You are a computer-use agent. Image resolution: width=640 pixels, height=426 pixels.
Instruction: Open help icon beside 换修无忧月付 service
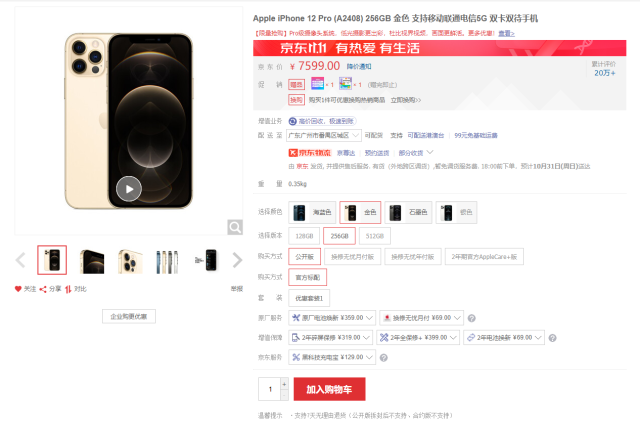point(471,318)
